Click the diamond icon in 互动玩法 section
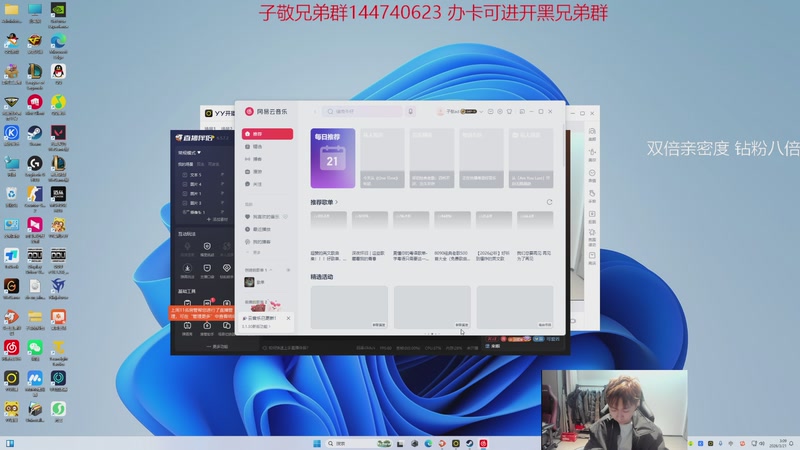This screenshot has height=450, width=800. [227, 270]
